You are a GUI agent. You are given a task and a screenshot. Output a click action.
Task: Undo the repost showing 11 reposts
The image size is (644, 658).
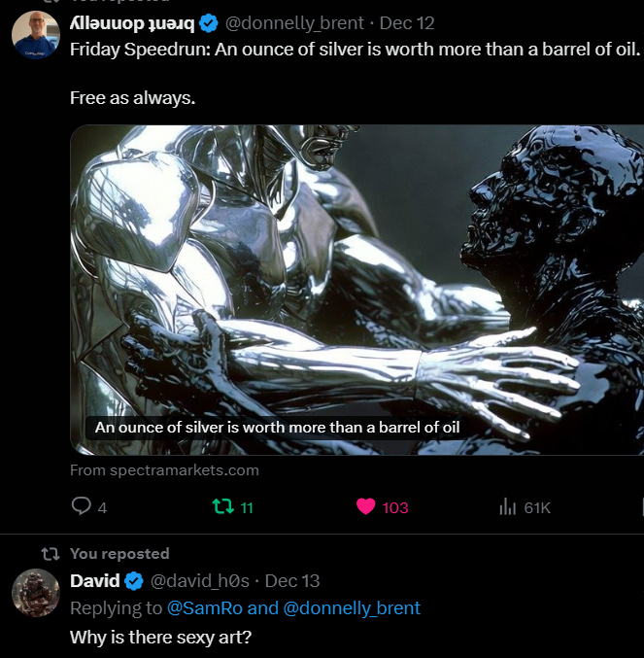point(222,506)
